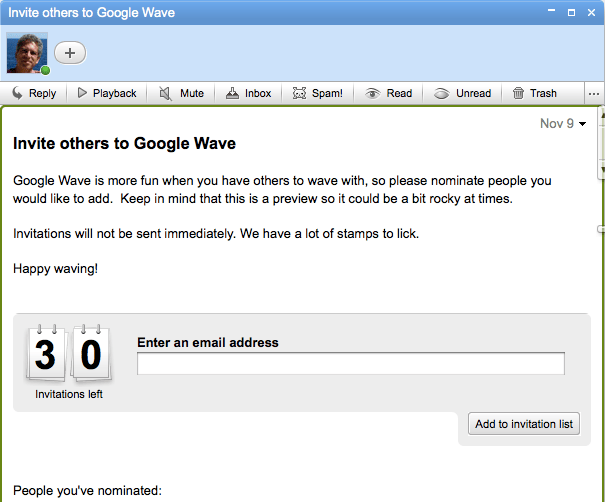
Task: Open the toolbar overflow menu (three dots)
Action: pyautogui.click(x=594, y=94)
